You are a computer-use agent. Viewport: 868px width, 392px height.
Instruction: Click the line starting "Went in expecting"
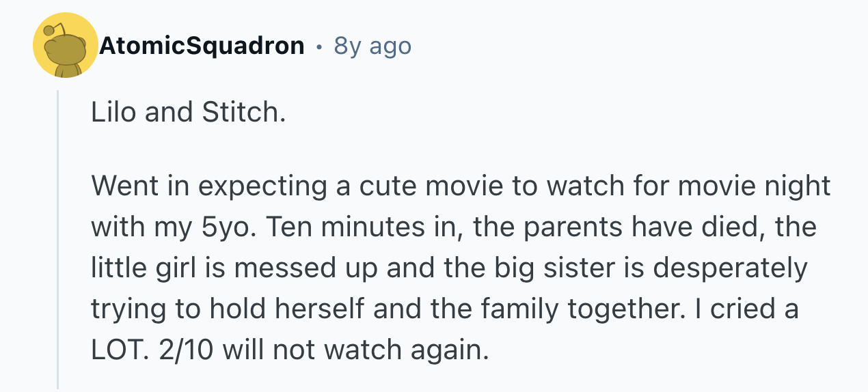[x=461, y=185]
